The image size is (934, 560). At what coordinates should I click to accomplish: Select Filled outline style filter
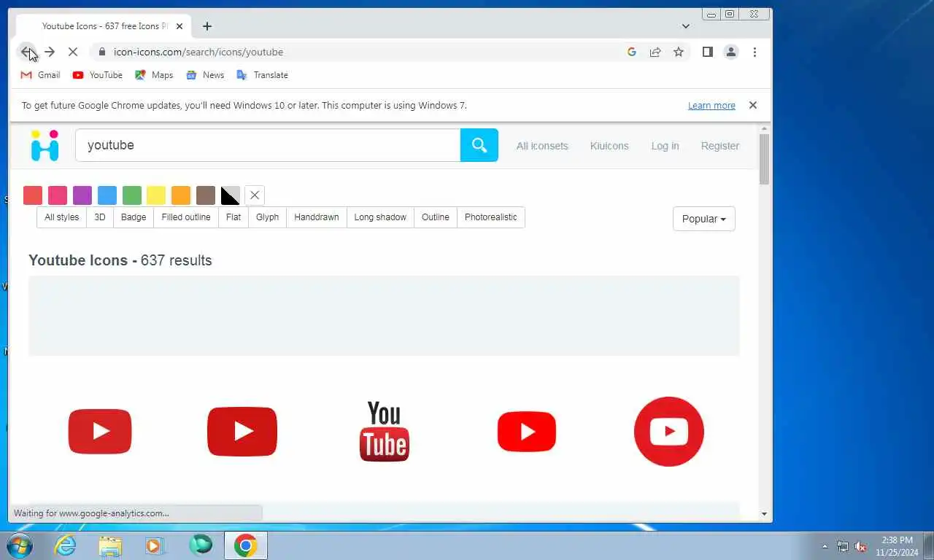186,217
